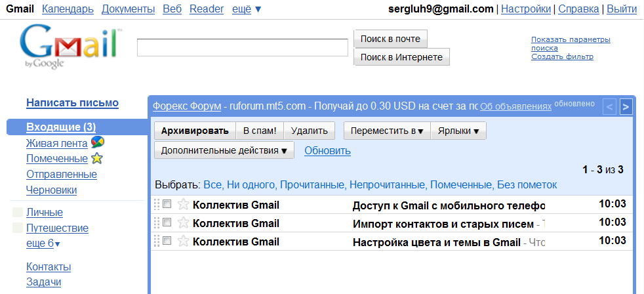The image size is (644, 294).
Task: Select Ни одного link
Action: (x=251, y=185)
